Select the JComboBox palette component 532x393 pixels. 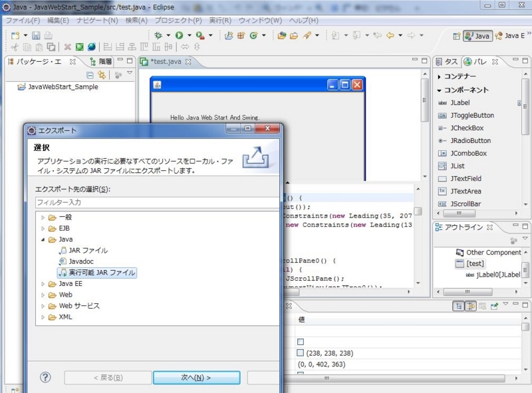tap(462, 153)
